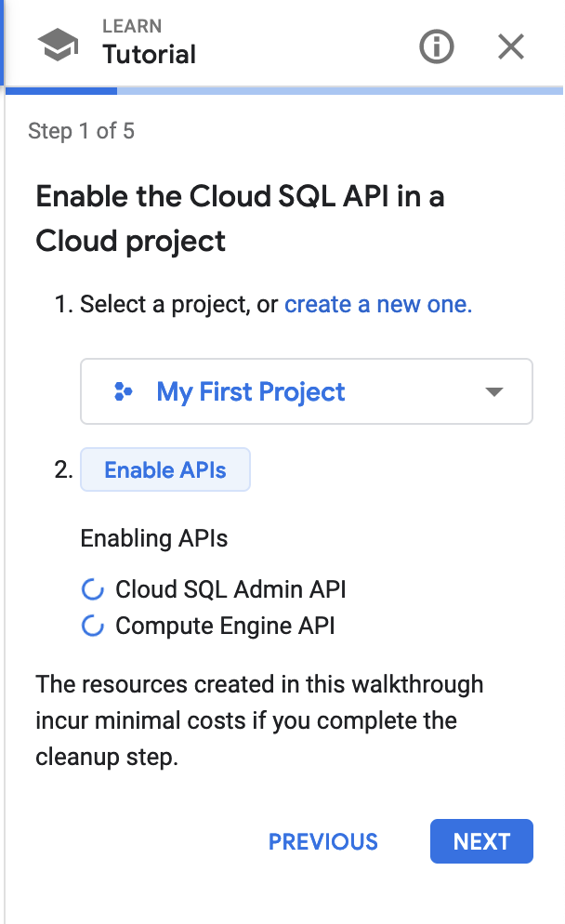Select the Cloud SQL Admin API label
The image size is (565, 924).
pyautogui.click(x=230, y=589)
